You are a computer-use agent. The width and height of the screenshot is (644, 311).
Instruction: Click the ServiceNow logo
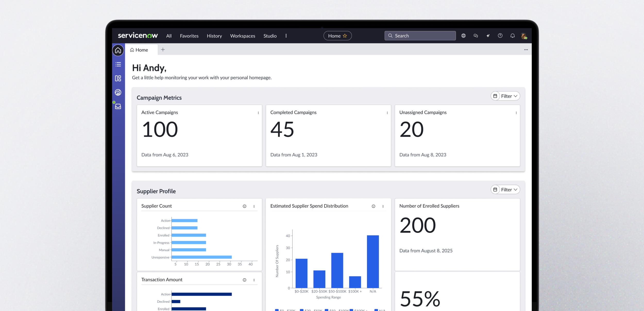tap(138, 36)
